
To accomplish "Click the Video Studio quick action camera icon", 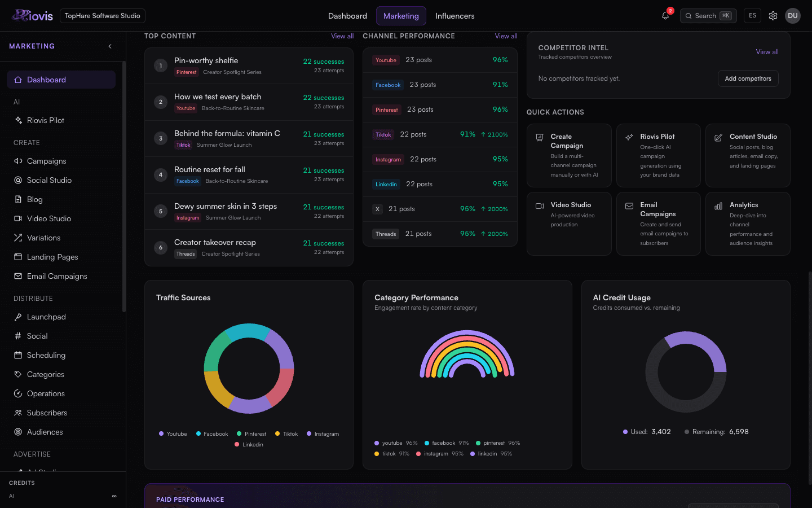I will click(x=540, y=206).
